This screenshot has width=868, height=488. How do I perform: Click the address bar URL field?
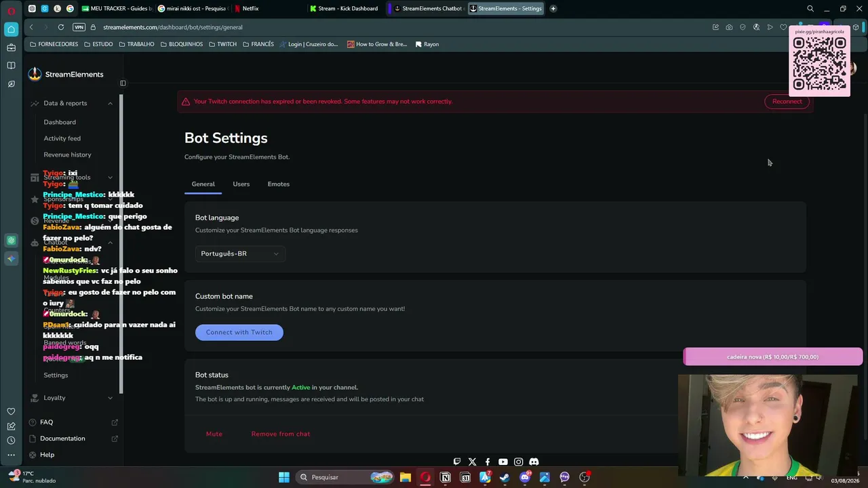click(x=400, y=27)
